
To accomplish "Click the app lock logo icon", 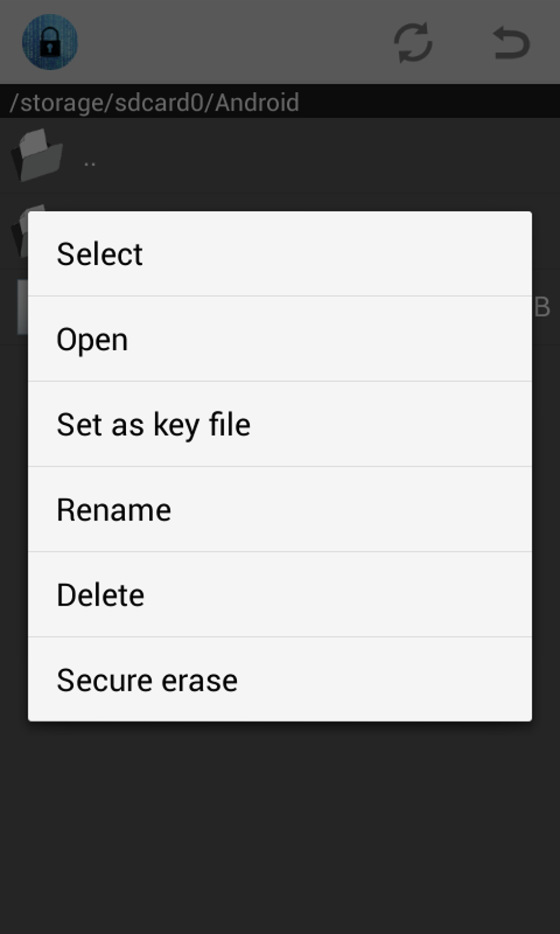I will pos(49,42).
